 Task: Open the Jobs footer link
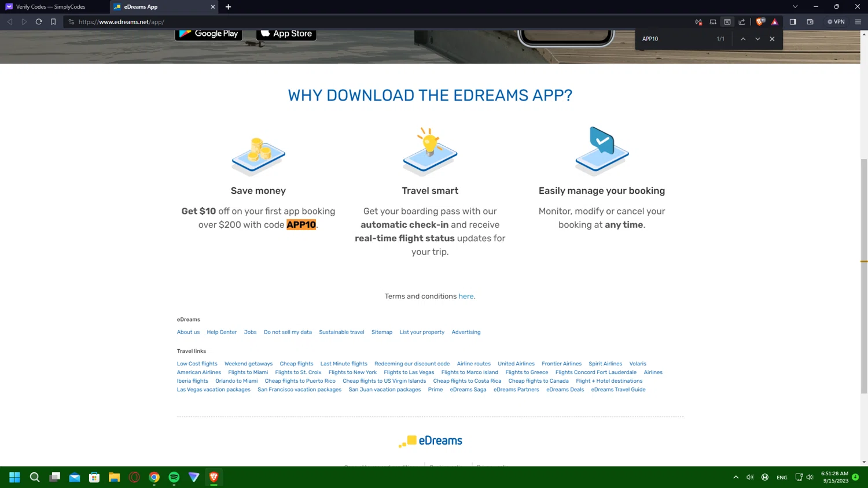(x=250, y=332)
